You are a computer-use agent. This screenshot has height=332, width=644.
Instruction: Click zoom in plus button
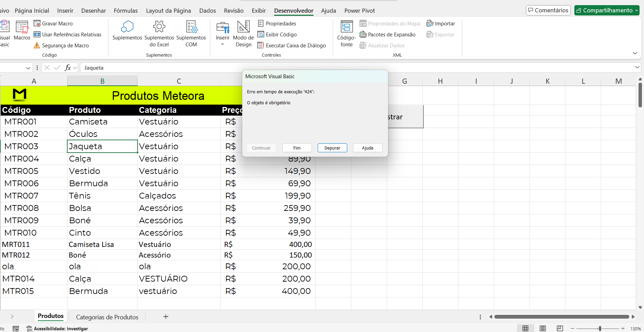[623, 329]
